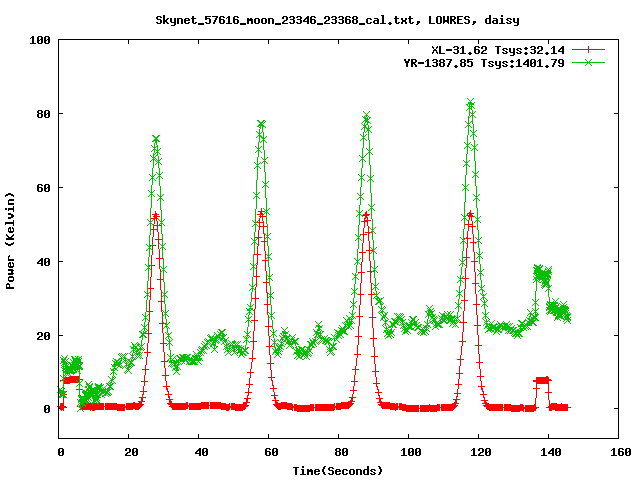This screenshot has width=640, height=480.
Task: Click x-axis tick label 160
Action: pyautogui.click(x=621, y=452)
